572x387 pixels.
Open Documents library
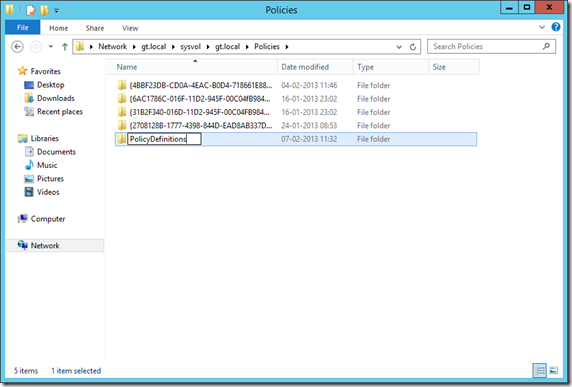(x=57, y=152)
